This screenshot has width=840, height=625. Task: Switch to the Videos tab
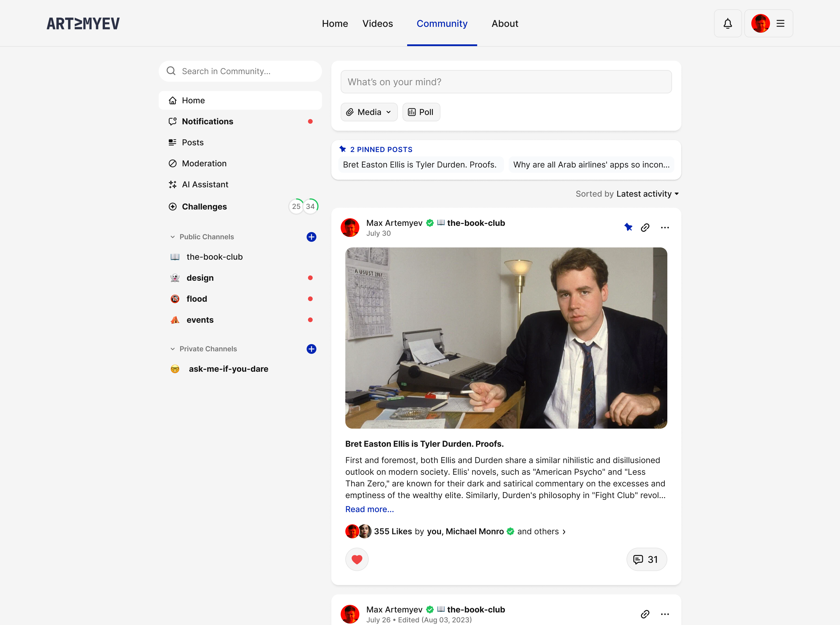(377, 23)
